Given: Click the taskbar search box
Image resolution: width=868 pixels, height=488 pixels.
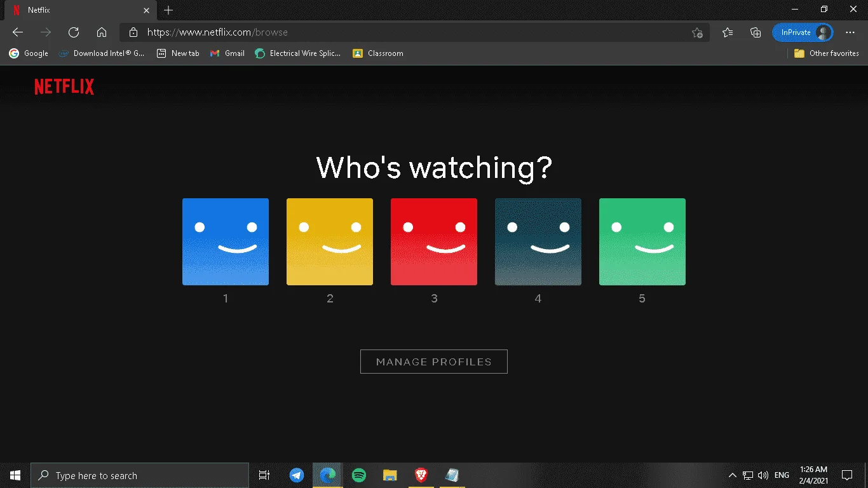Looking at the screenshot, I should click(140, 475).
